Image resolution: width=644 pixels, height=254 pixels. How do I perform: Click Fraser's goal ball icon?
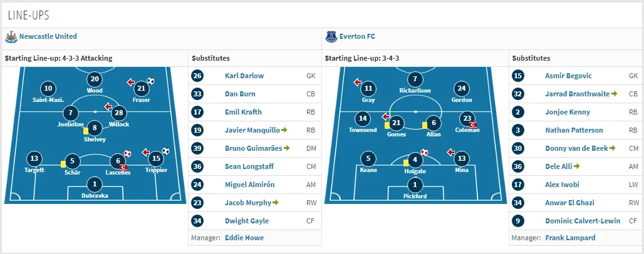coord(150,81)
